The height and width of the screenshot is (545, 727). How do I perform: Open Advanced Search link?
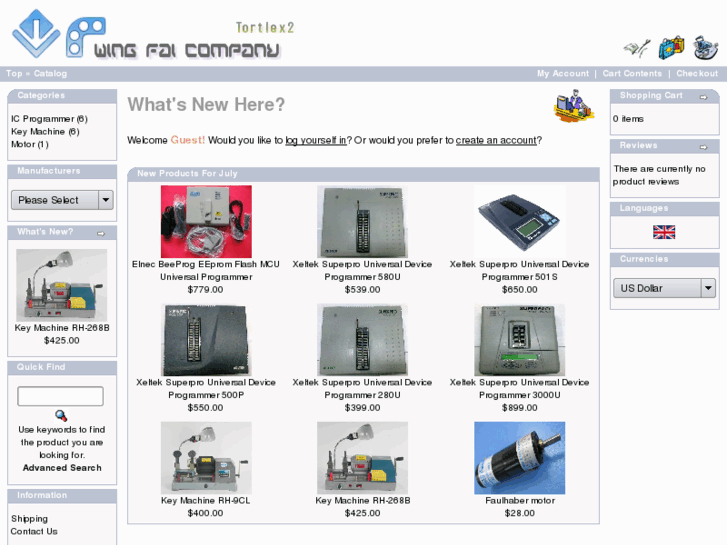[x=62, y=468]
